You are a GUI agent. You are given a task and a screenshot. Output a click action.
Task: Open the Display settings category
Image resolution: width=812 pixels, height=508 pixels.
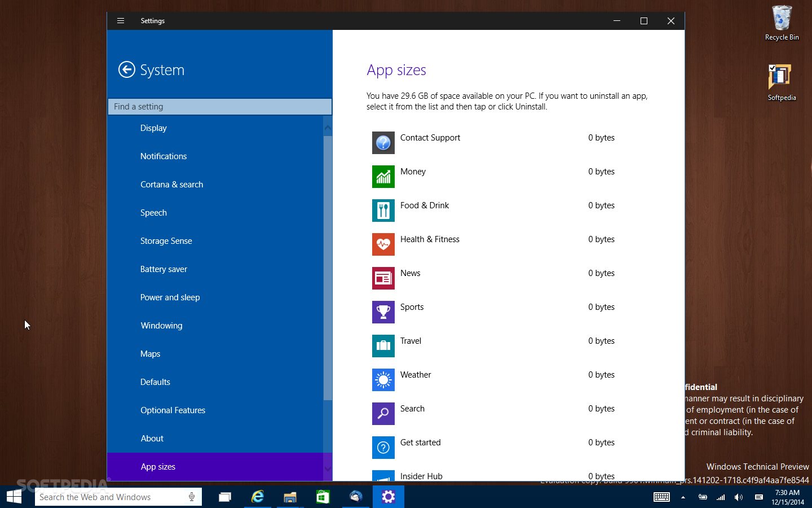click(153, 128)
